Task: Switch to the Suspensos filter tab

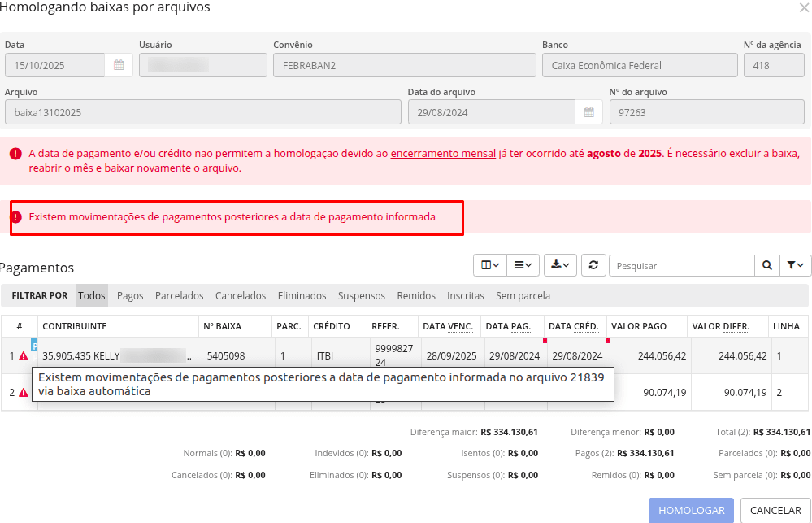Action: 361,295
